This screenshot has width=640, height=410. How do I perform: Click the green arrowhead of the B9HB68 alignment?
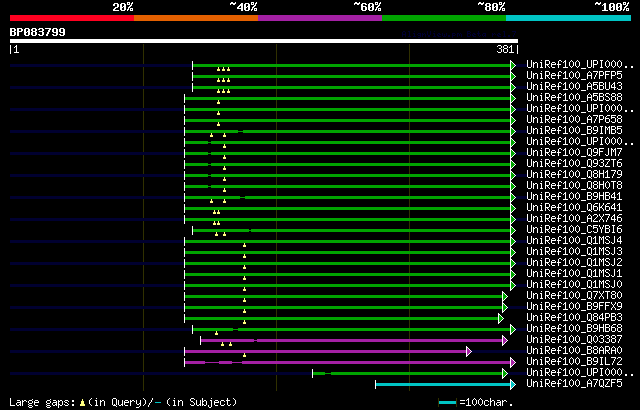[x=513, y=330]
